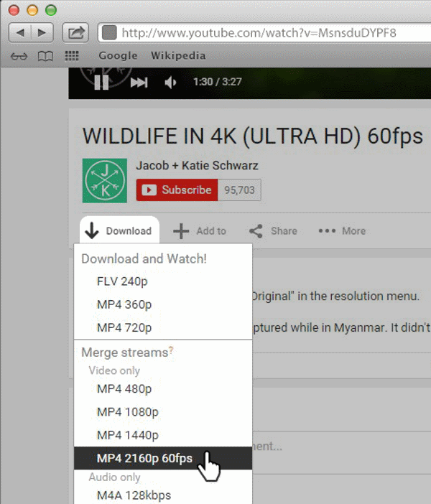The height and width of the screenshot is (504, 431).
Task: Click the Download and Watch! header
Action: 144,258
